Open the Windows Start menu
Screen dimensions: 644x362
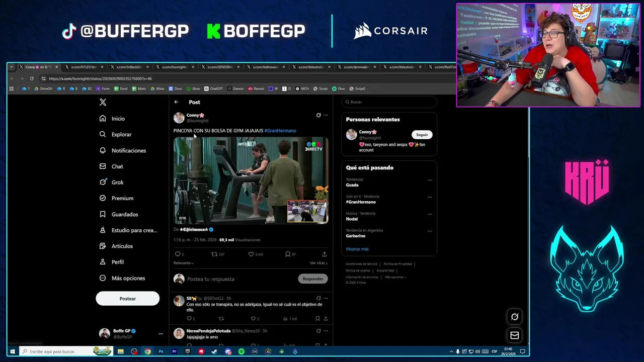pyautogui.click(x=12, y=351)
